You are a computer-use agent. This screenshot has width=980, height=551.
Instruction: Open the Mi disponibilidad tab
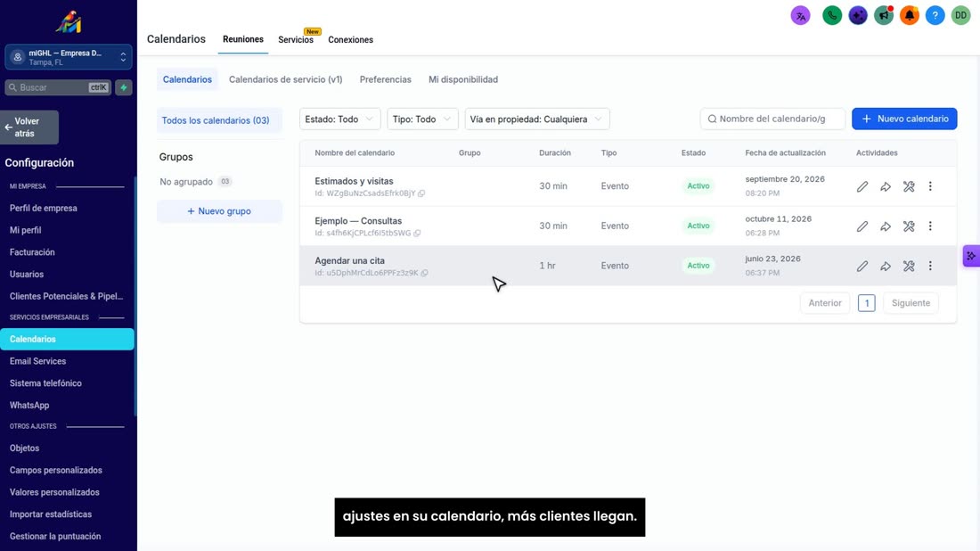(463, 79)
